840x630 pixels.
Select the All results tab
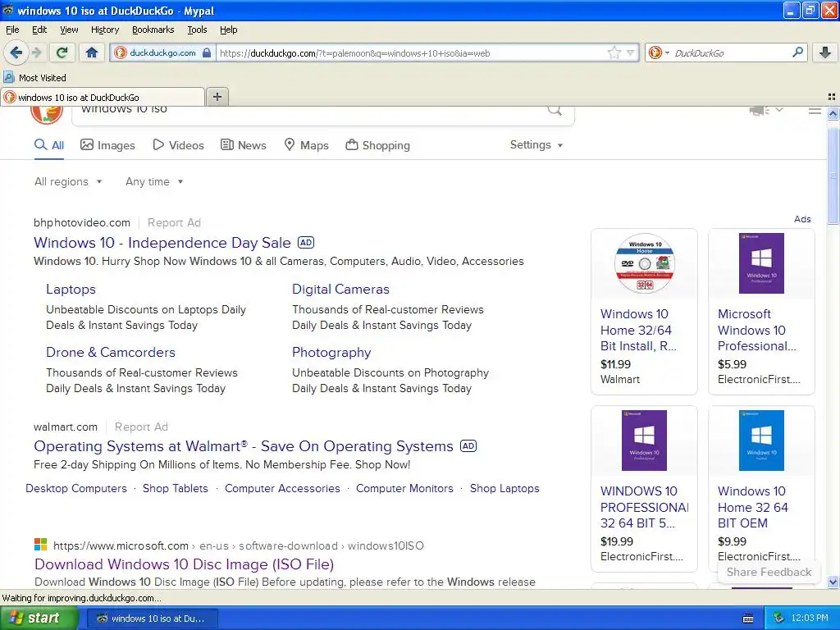[49, 145]
